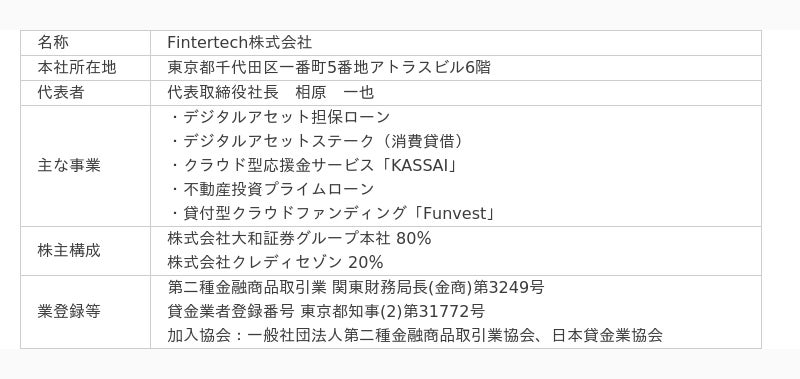The image size is (800, 379).
Task: Click the デジタルアセットステーク（消費貸借）line
Action: [x=316, y=141]
